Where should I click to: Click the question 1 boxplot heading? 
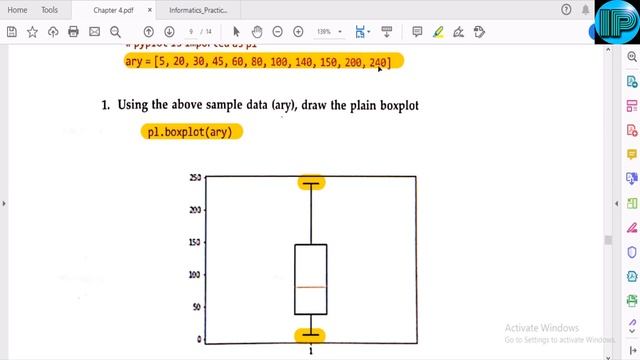[x=260, y=105]
